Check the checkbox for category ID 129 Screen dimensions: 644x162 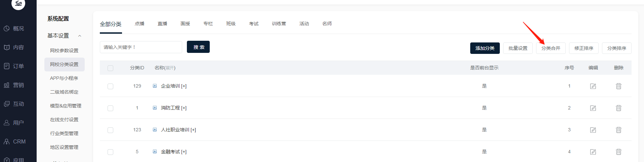pyautogui.click(x=110, y=86)
